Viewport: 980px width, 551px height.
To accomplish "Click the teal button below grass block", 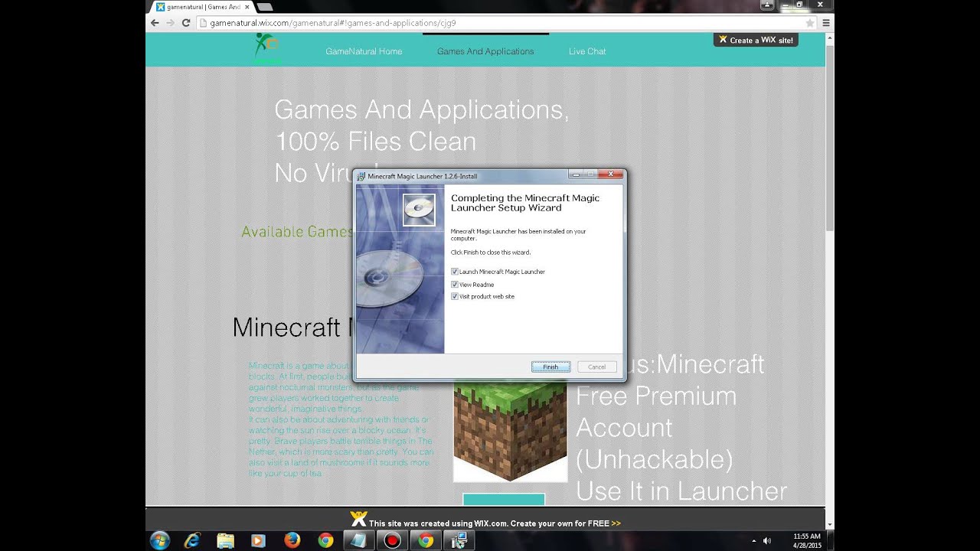I will click(504, 500).
